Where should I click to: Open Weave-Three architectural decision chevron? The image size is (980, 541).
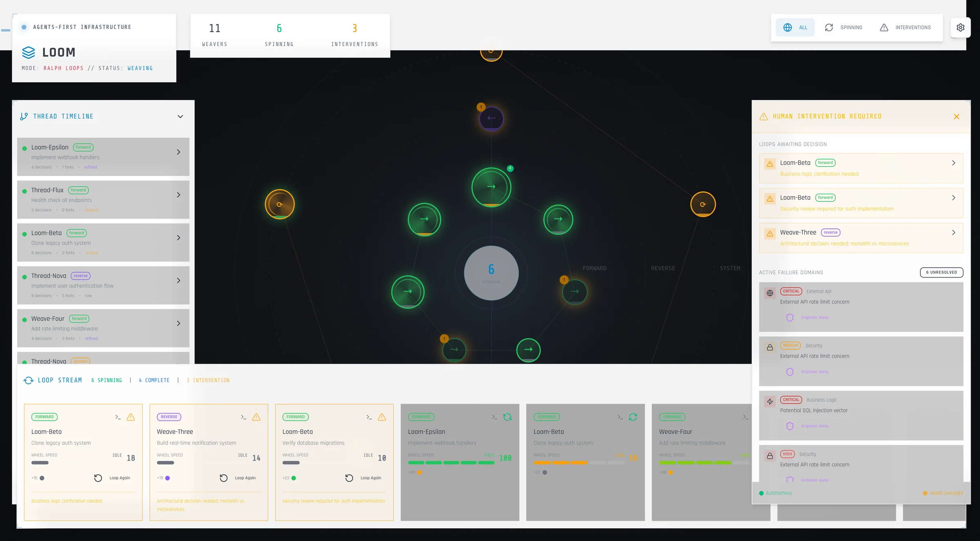(x=953, y=232)
